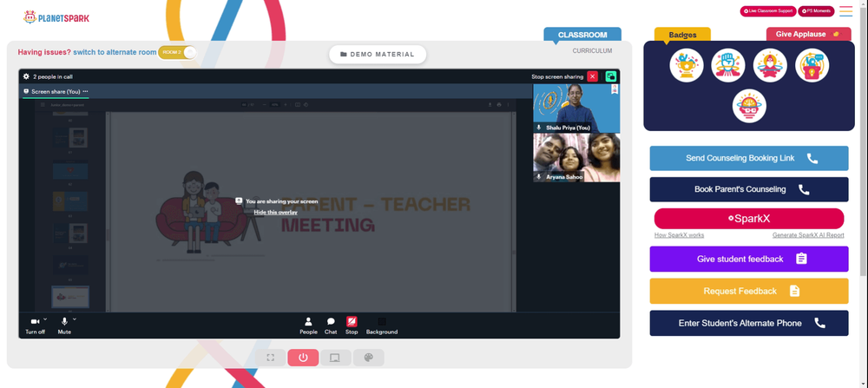Viewport: 868px width, 388px height.
Task: Select the Badges tab
Action: click(682, 35)
